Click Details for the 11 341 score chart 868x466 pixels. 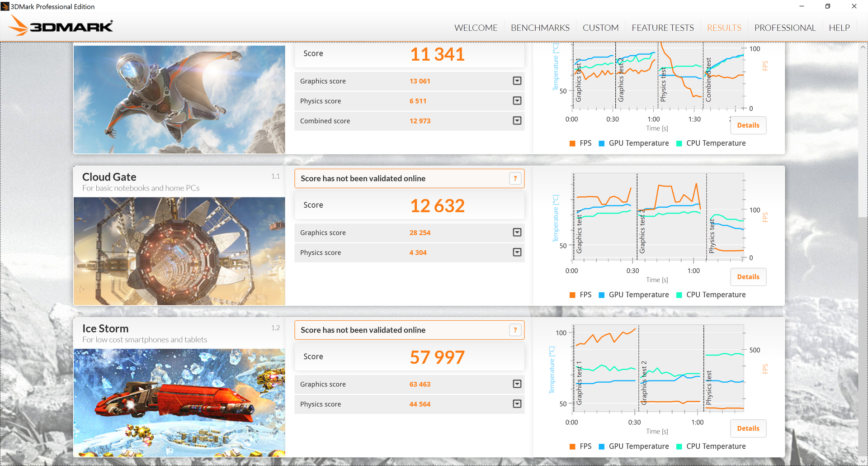click(x=748, y=125)
